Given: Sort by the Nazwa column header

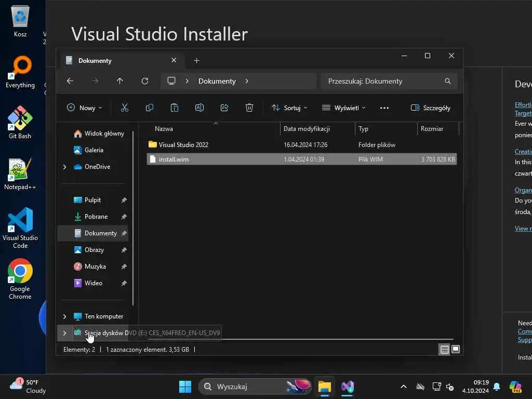Looking at the screenshot, I should 214,129.
